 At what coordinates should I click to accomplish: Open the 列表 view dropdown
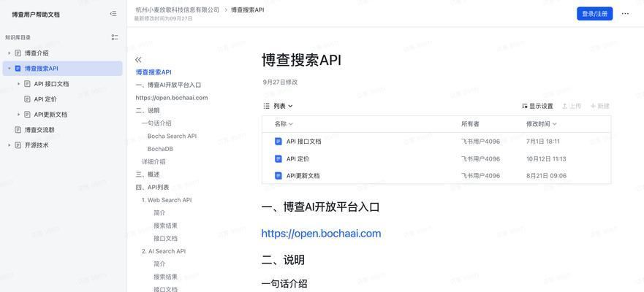[284, 106]
